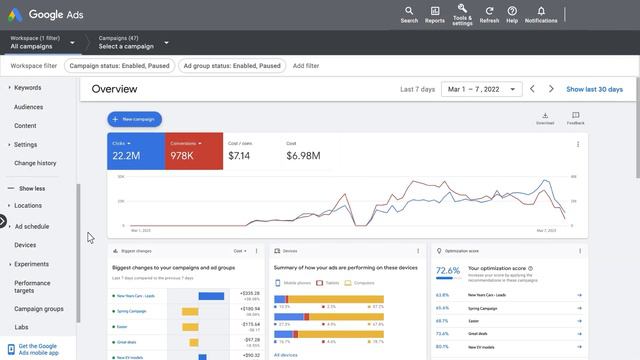Click the Devices card header icon
Screen dimensions: 640x360
(277, 251)
